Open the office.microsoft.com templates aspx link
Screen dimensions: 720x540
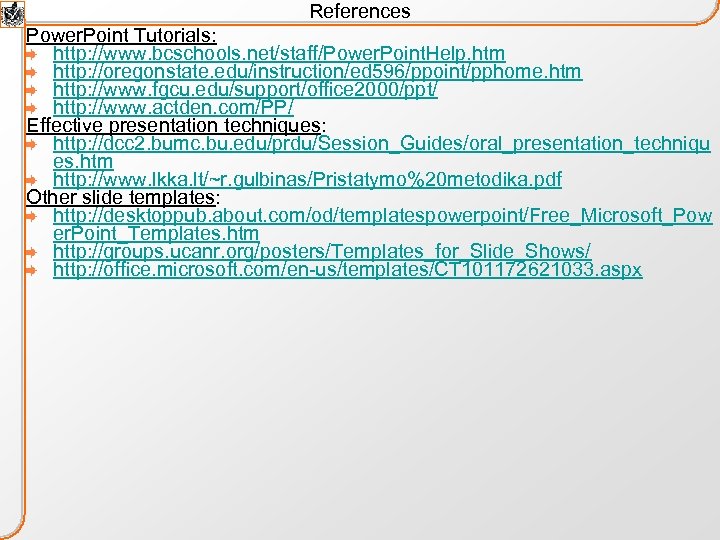tap(348, 269)
